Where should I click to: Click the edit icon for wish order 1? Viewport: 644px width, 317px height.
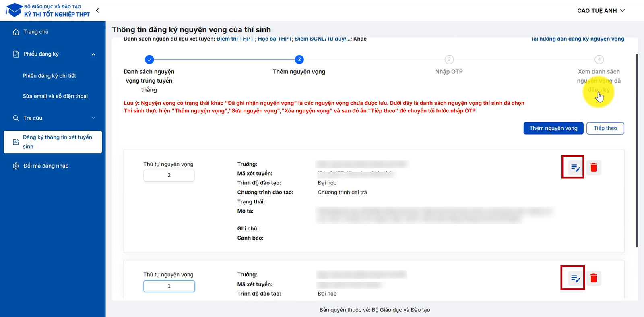tap(575, 278)
